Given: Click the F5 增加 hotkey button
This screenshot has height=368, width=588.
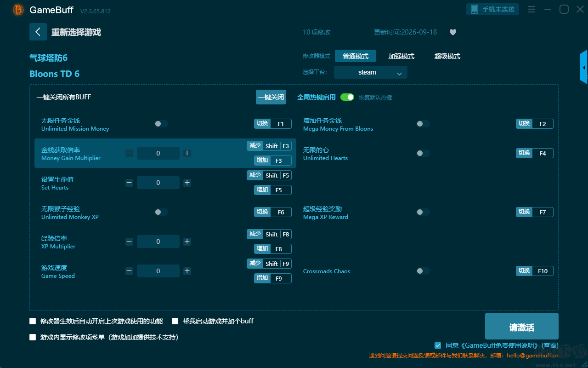Looking at the screenshot, I should coord(273,190).
